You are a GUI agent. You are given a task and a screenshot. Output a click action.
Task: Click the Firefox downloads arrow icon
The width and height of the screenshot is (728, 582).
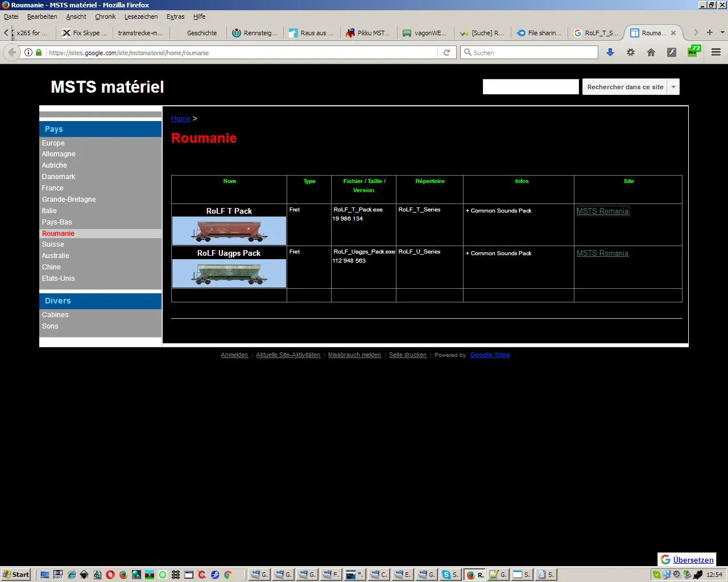pyautogui.click(x=610, y=52)
